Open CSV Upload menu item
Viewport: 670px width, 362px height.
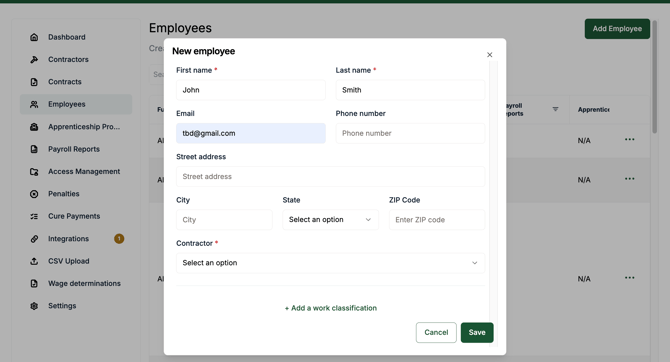click(x=76, y=261)
